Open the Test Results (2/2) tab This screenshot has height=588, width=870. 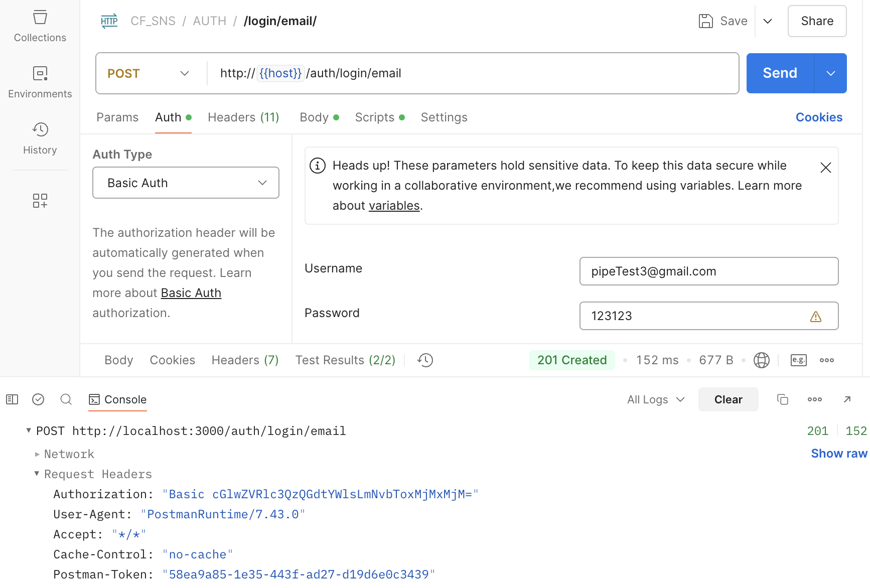coord(345,360)
